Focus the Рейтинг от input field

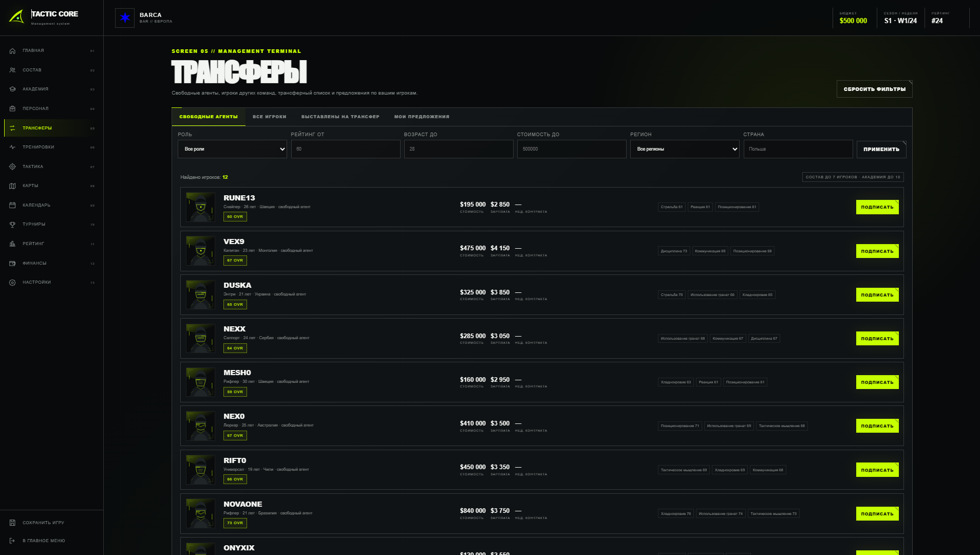(346, 149)
